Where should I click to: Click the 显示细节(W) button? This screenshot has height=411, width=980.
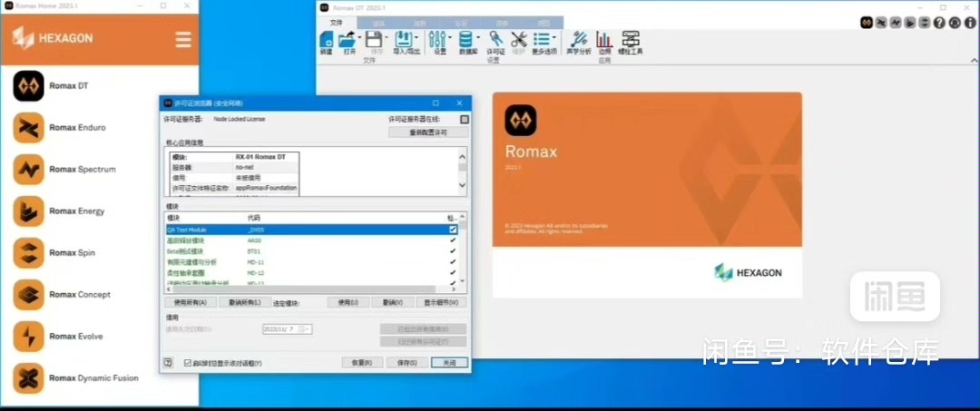click(x=441, y=302)
